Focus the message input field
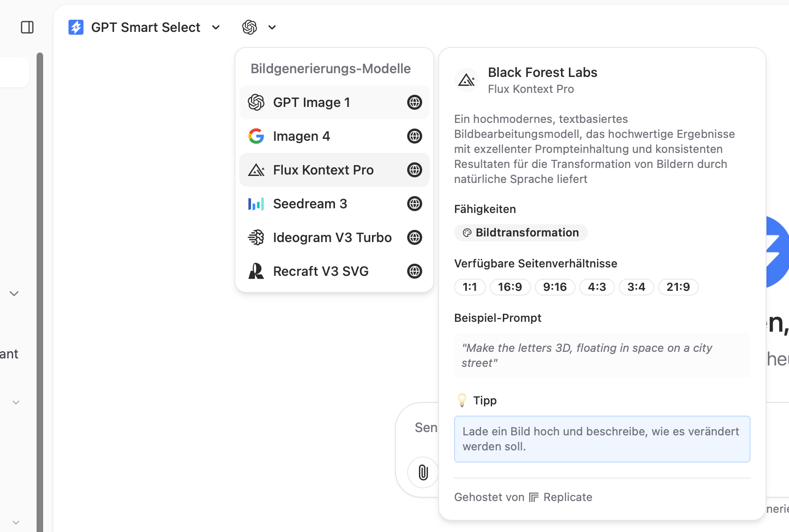 pos(426,427)
